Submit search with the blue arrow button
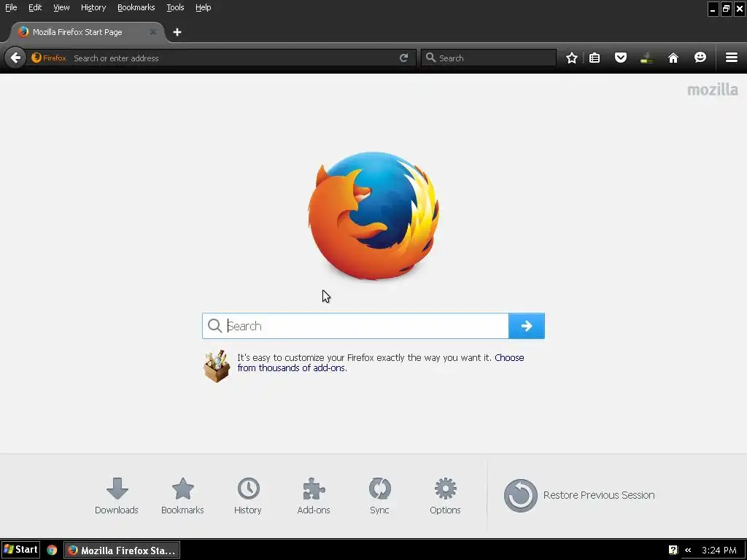The width and height of the screenshot is (747, 560). point(527,326)
